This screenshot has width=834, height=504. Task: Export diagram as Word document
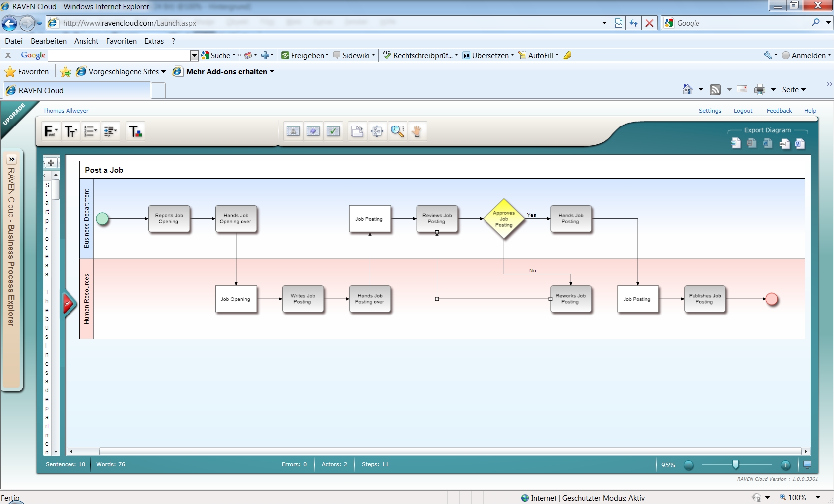tap(768, 143)
